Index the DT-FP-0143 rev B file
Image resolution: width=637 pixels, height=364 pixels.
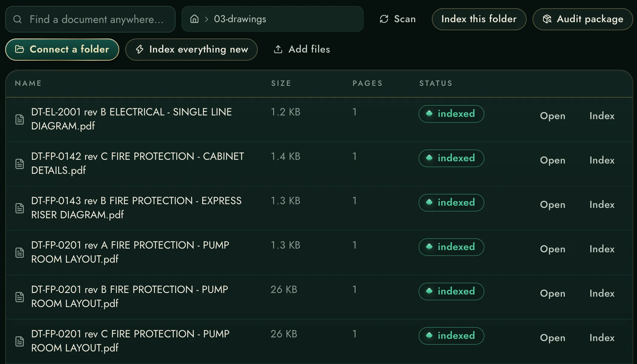[602, 205]
